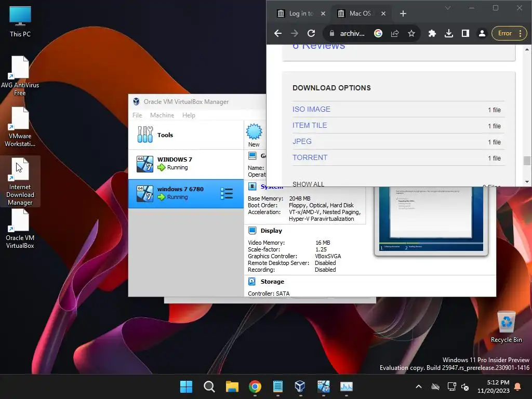
Task: Open the clock and date panel
Action: coord(494,387)
